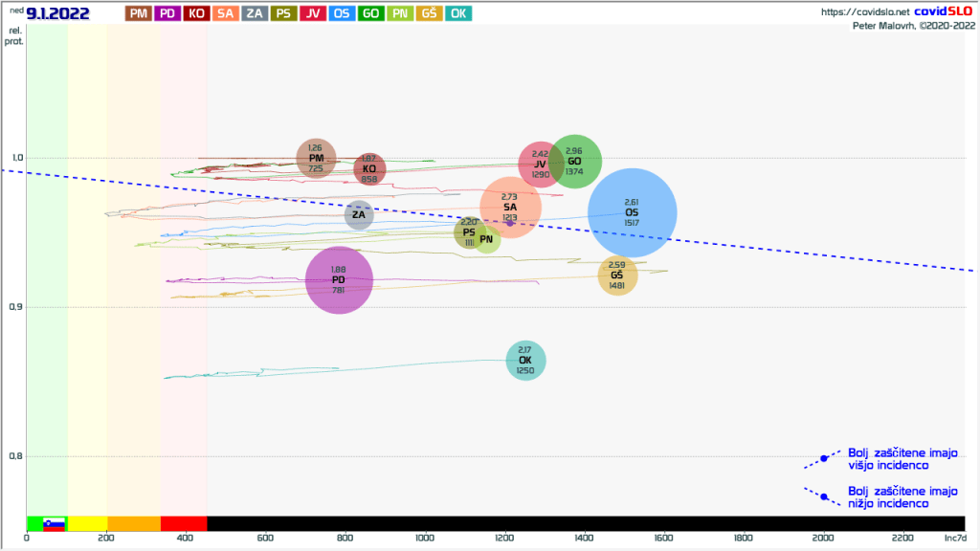Toggle the PD region legend box
The width and height of the screenshot is (980, 551).
pyautogui.click(x=167, y=13)
